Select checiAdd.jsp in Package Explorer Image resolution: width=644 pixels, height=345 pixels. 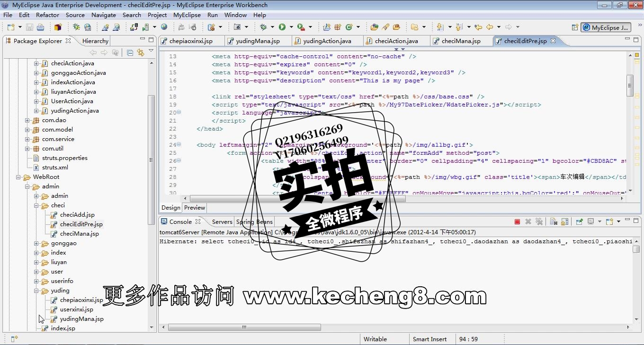tap(77, 215)
